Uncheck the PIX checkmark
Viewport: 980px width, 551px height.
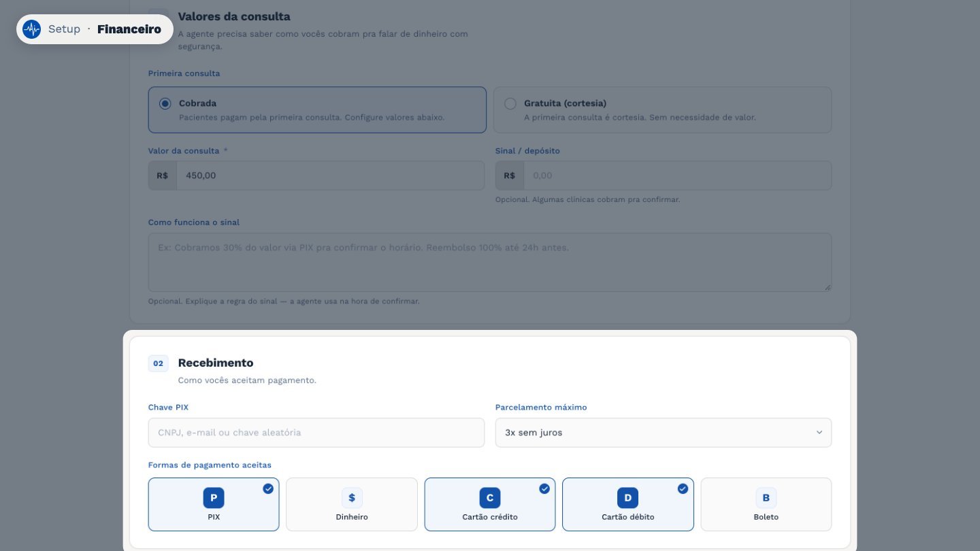click(x=268, y=488)
